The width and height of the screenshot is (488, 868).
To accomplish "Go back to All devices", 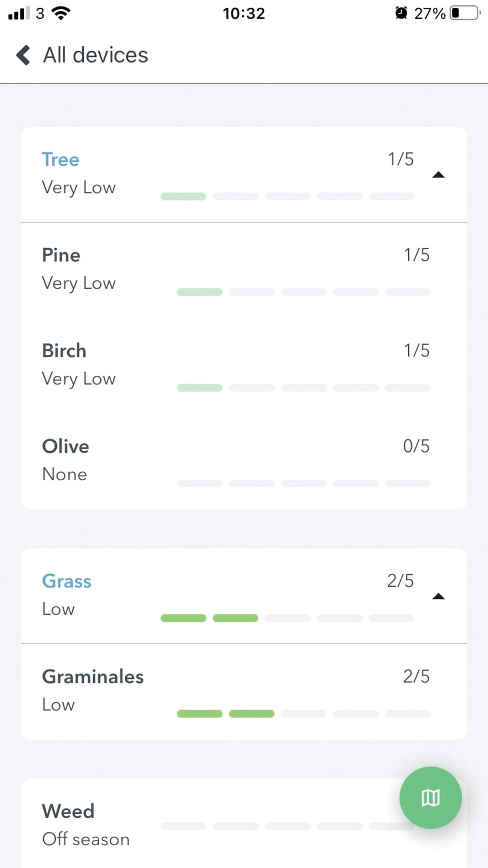I will (x=96, y=55).
